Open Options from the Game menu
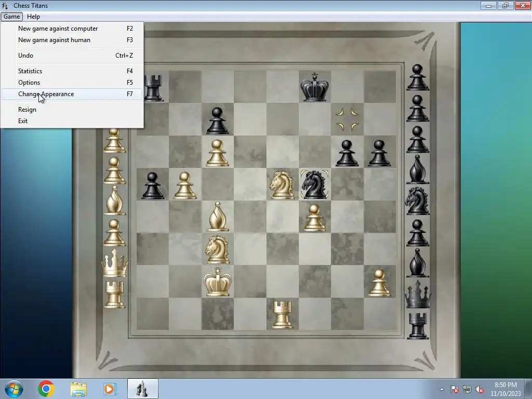Screen dimensions: 532x399 coord(72,83)
